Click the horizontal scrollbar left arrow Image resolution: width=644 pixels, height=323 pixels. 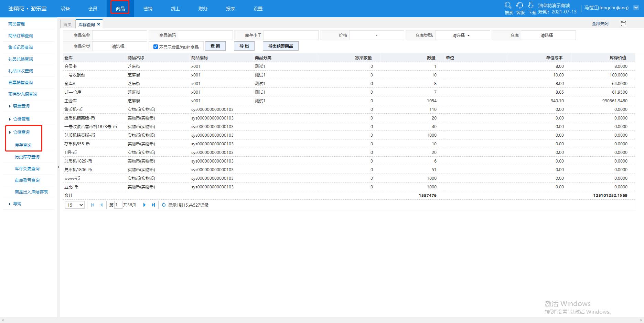2,320
